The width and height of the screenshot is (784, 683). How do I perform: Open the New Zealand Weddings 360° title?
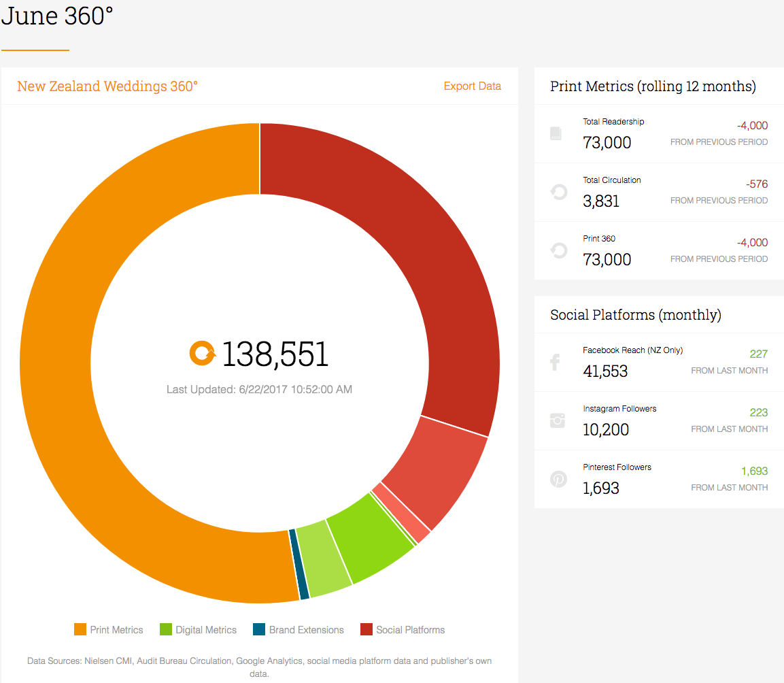(x=107, y=86)
